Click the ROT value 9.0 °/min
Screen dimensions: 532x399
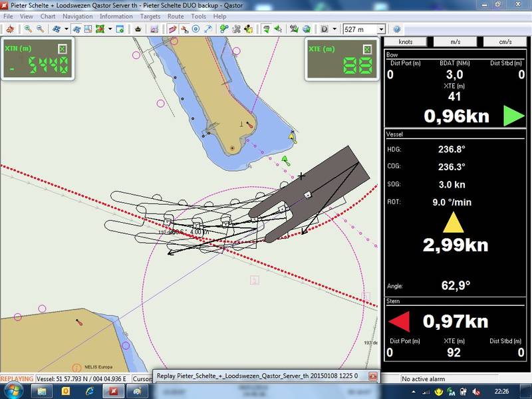(452, 202)
